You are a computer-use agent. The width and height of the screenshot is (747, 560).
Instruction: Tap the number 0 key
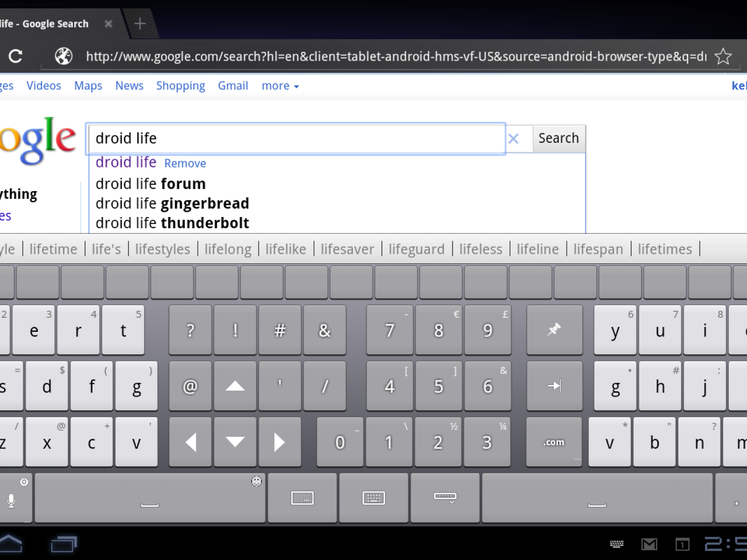pyautogui.click(x=340, y=442)
